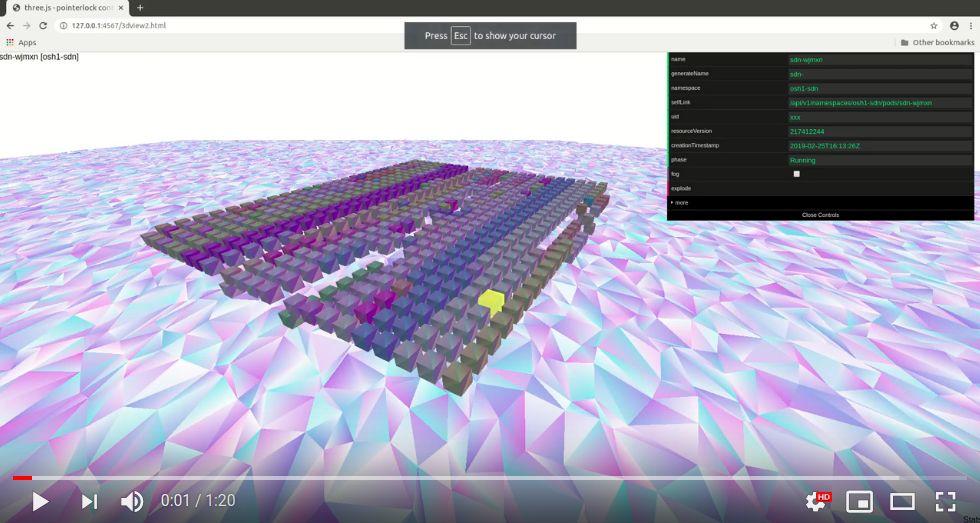This screenshot has width=980, height=523.
Task: Close the three.js pointerlock tab
Action: (x=121, y=7)
